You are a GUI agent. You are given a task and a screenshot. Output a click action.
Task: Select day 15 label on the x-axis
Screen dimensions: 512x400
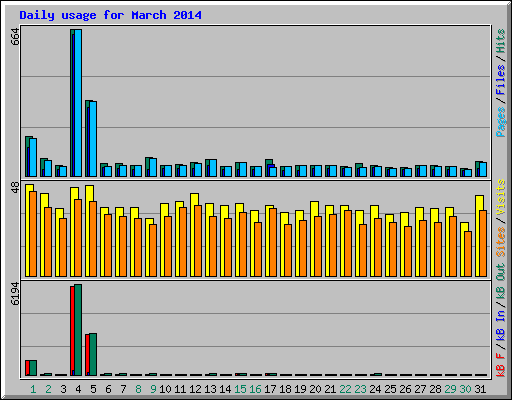240,389
